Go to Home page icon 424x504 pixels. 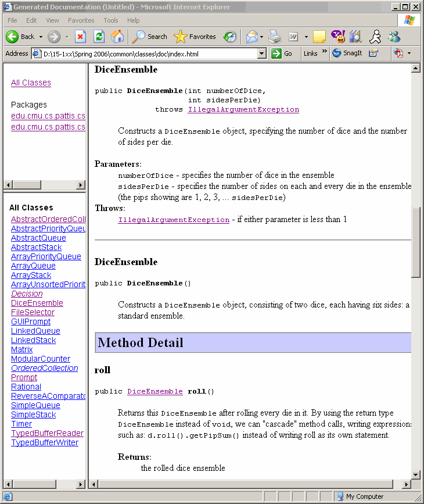point(117,37)
